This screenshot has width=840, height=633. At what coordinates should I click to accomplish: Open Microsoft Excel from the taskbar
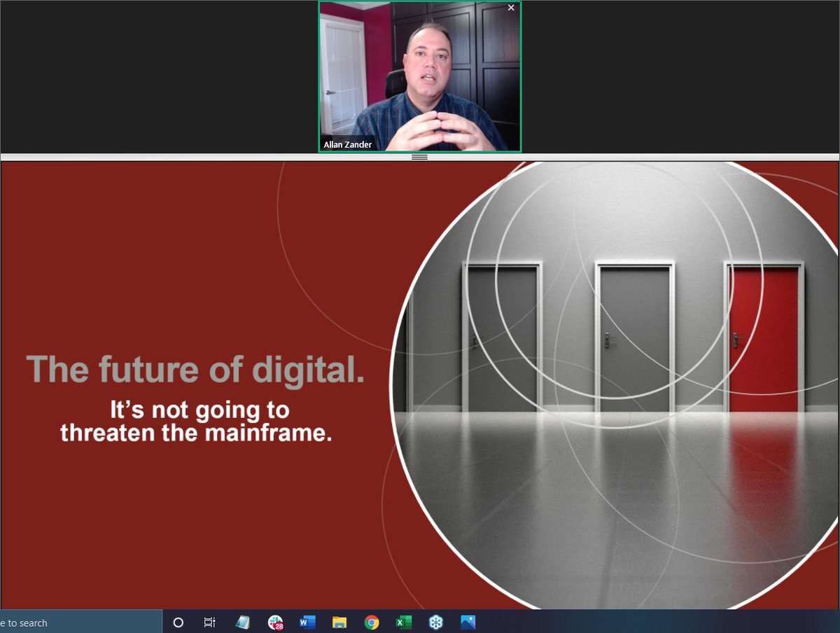pos(404,622)
